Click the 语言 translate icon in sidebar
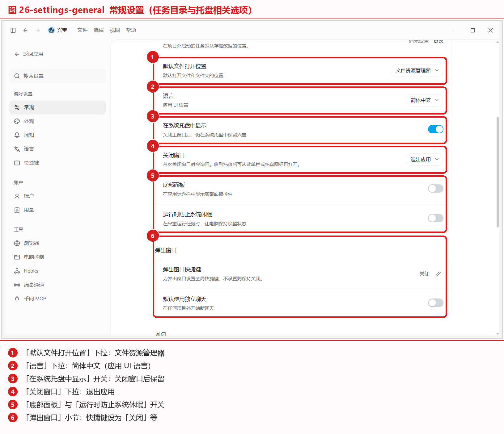 click(17, 149)
